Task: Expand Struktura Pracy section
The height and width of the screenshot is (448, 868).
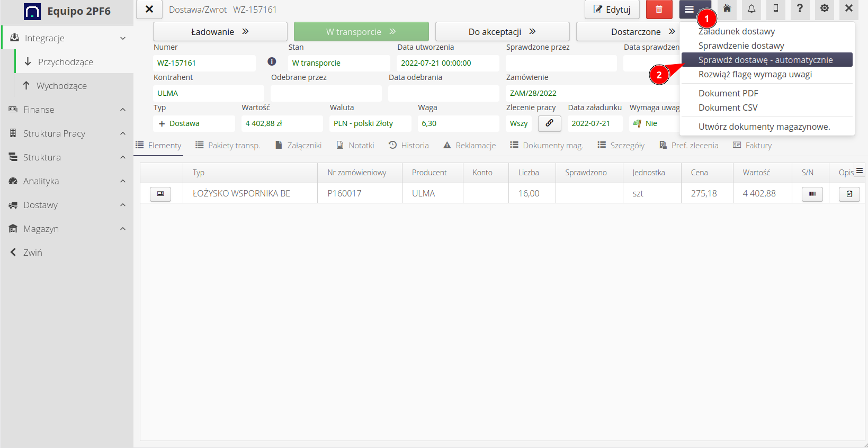Action: pos(67,133)
